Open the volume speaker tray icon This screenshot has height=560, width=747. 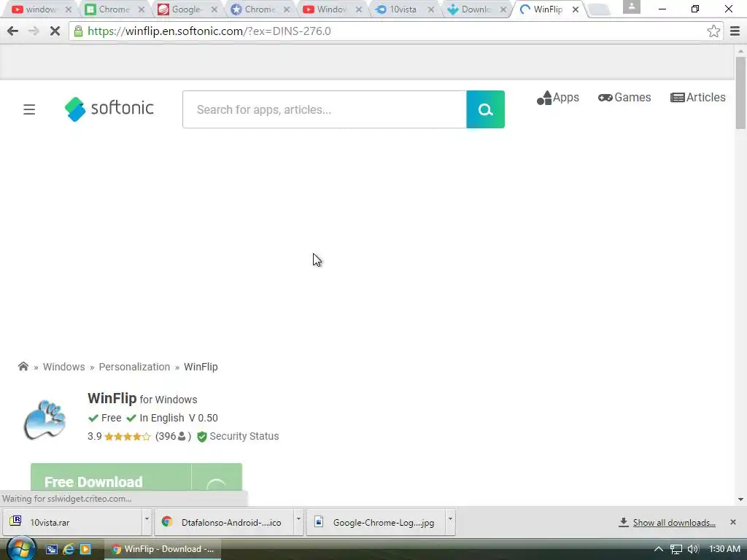(693, 549)
